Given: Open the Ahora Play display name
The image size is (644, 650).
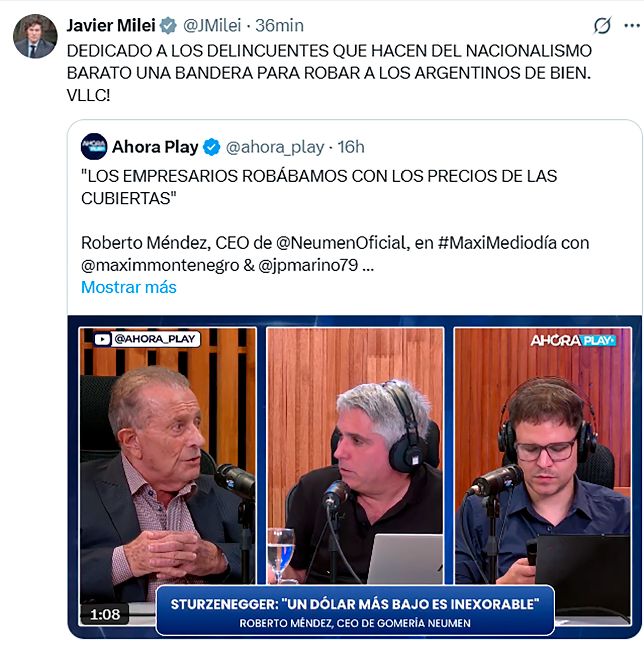Looking at the screenshot, I should coord(155,147).
